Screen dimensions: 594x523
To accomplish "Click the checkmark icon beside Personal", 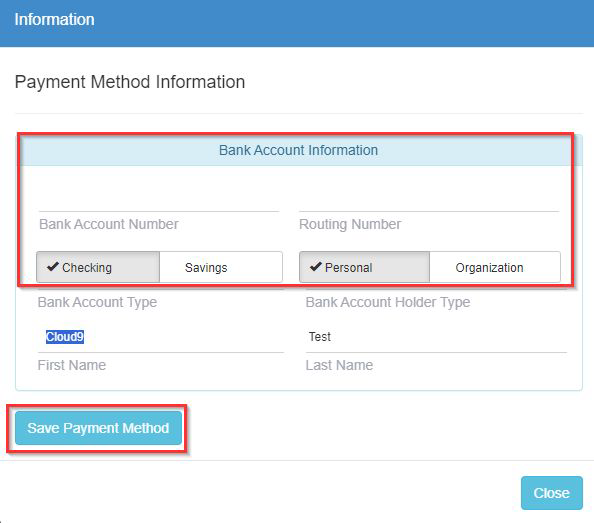I will (316, 267).
